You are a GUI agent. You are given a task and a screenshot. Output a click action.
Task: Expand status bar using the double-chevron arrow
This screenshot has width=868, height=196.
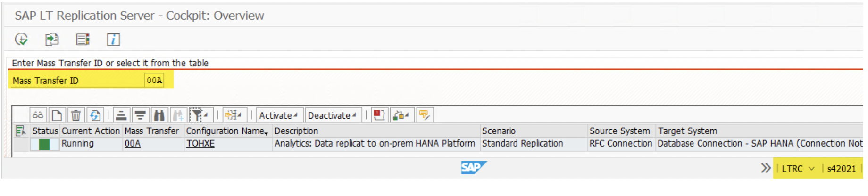click(x=766, y=168)
